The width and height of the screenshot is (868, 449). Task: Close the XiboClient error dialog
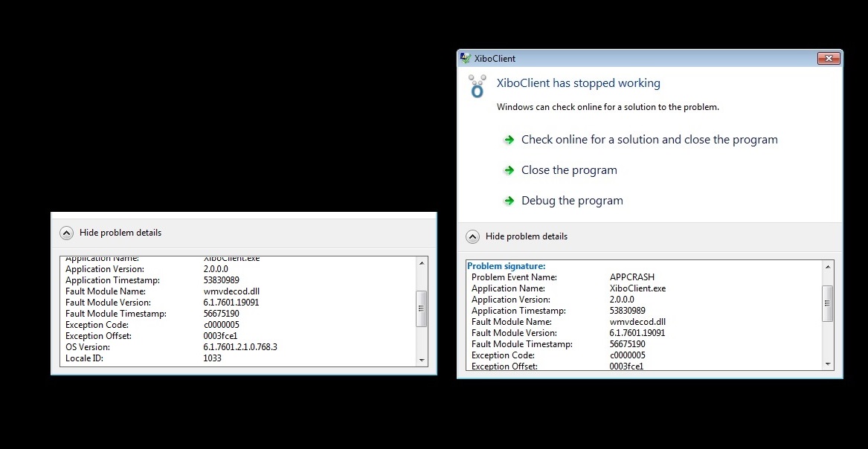point(829,59)
